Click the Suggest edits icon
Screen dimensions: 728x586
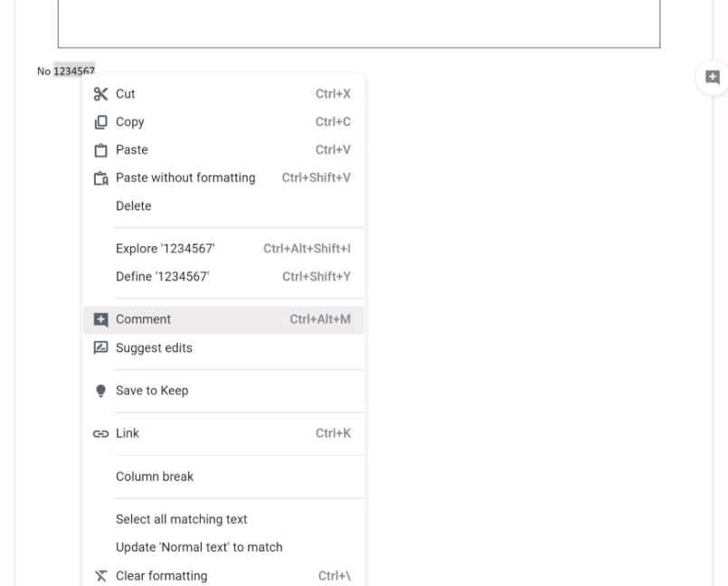pyautogui.click(x=100, y=348)
